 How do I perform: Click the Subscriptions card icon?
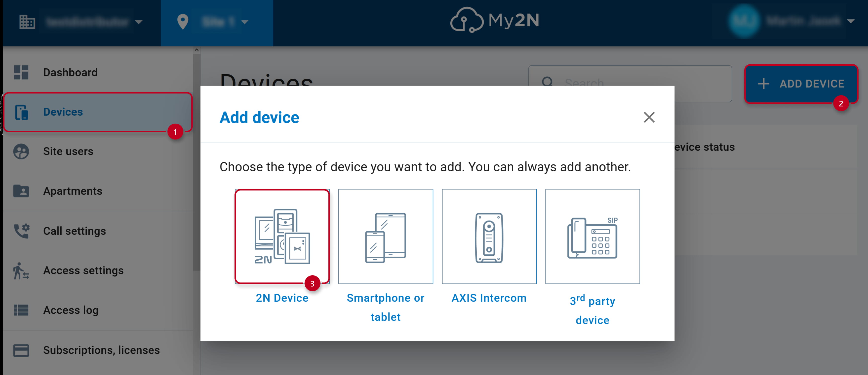21,350
